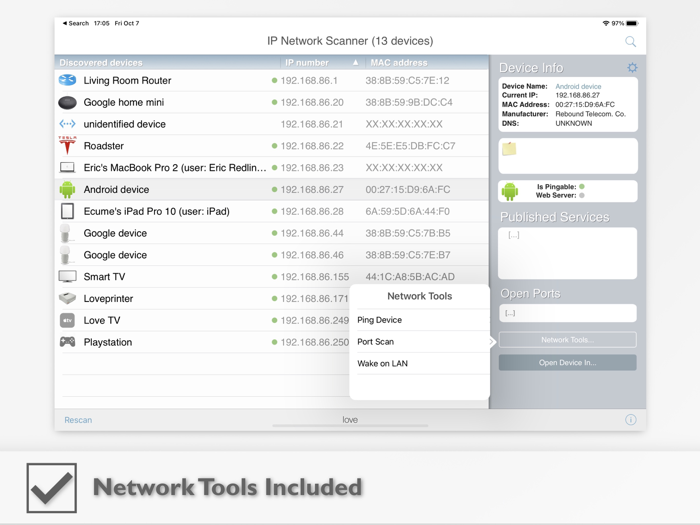This screenshot has width=700, height=525.
Task: Sort by Discovered devices column
Action: click(x=101, y=62)
